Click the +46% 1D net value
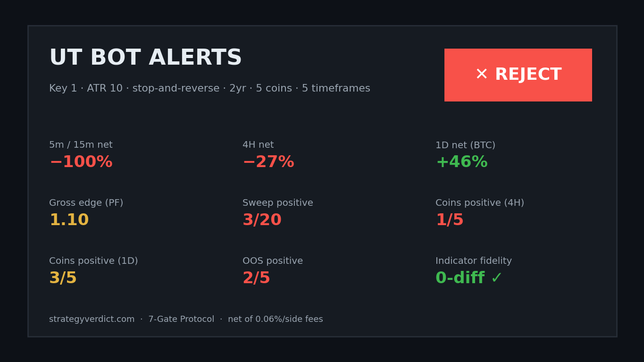This screenshot has height=362, width=644. [461, 162]
